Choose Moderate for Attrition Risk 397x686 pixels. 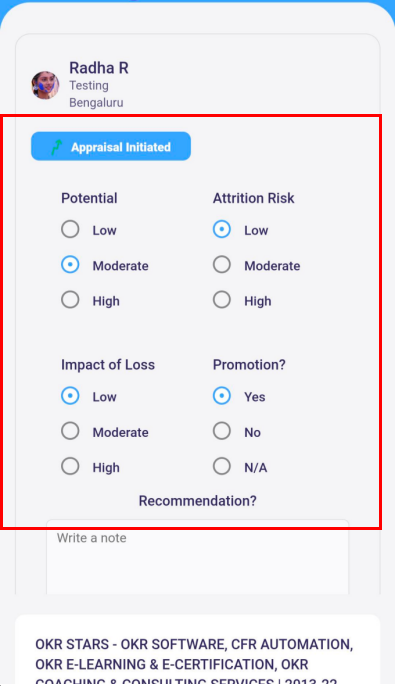click(x=222, y=265)
